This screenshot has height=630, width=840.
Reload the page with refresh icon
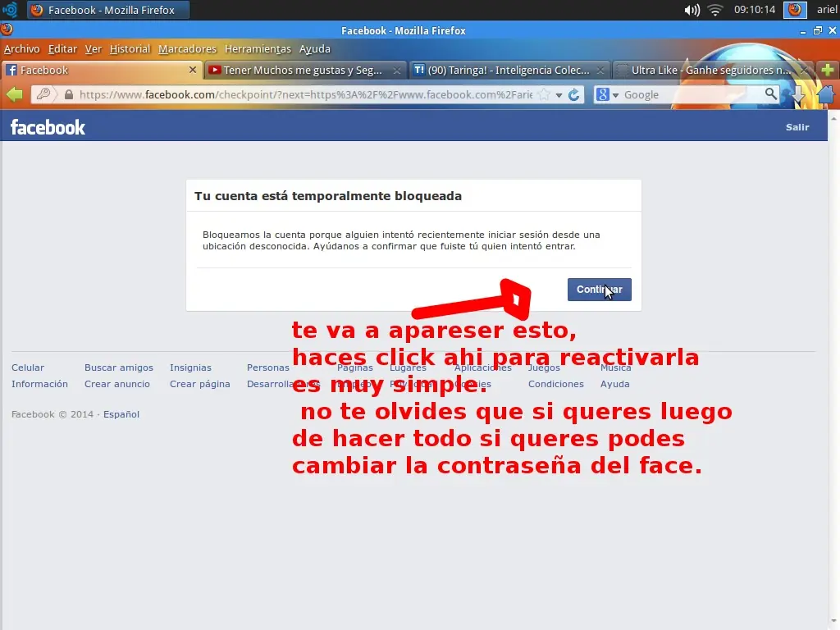[x=573, y=95]
